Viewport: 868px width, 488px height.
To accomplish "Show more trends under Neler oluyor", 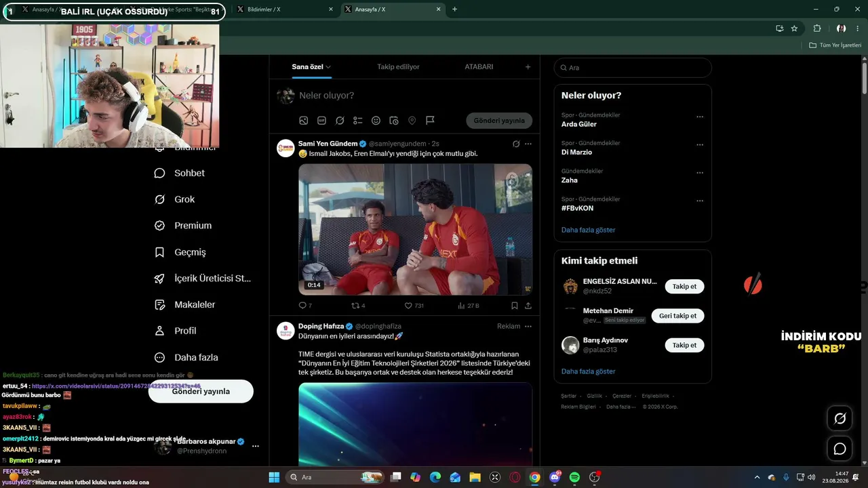I will 589,230.
